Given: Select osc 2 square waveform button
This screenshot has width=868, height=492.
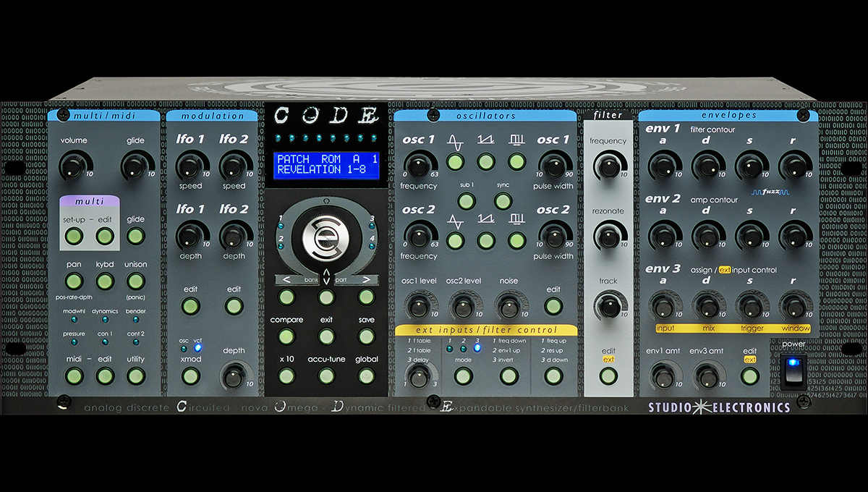Looking at the screenshot, I should pyautogui.click(x=516, y=241).
